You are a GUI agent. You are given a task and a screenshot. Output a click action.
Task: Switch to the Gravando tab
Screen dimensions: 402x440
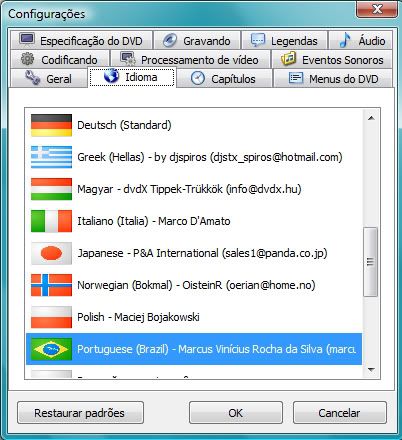tap(197, 40)
